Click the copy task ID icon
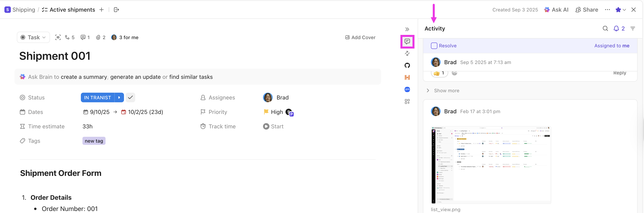The width and height of the screenshot is (644, 213). 58,37
